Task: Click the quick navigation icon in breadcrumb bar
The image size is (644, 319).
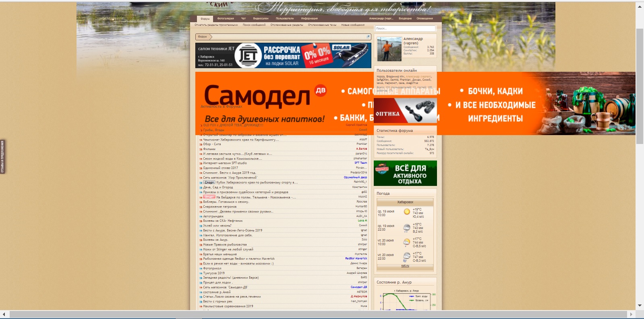Action: (368, 37)
